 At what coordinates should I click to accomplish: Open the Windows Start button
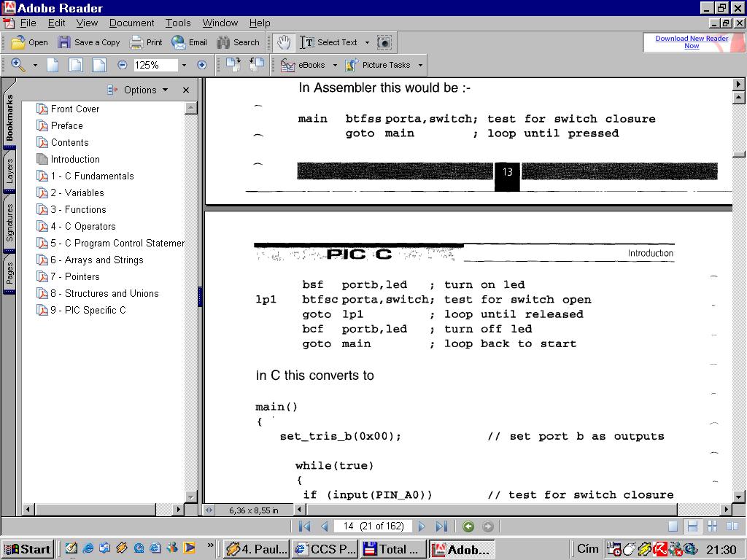point(27,549)
